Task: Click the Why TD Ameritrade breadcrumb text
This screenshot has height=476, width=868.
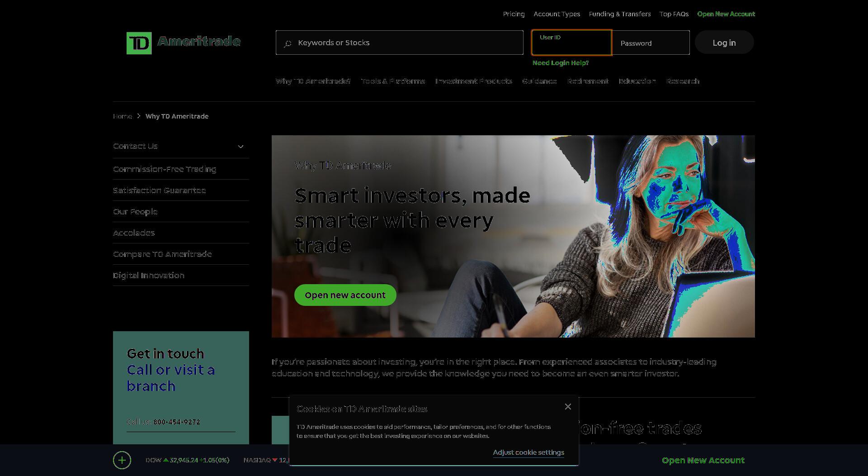Action: coord(177,116)
